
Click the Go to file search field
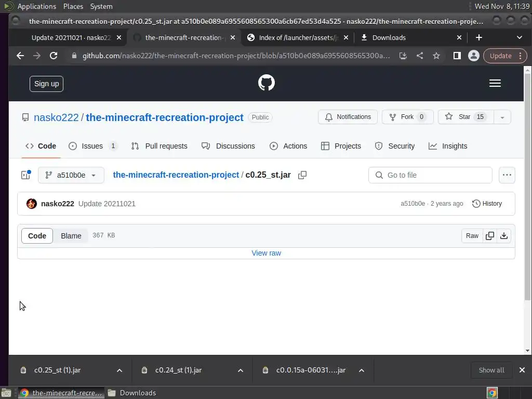tap(430, 175)
